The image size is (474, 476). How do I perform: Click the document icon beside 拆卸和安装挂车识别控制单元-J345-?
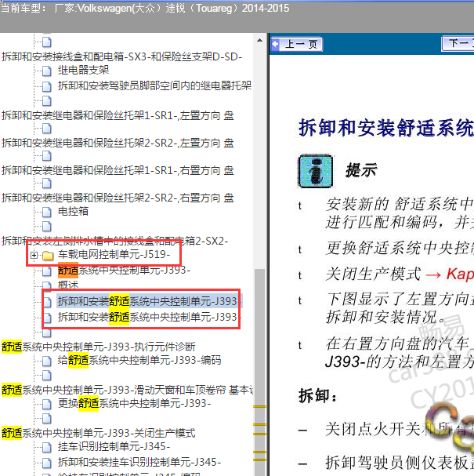[47, 463]
